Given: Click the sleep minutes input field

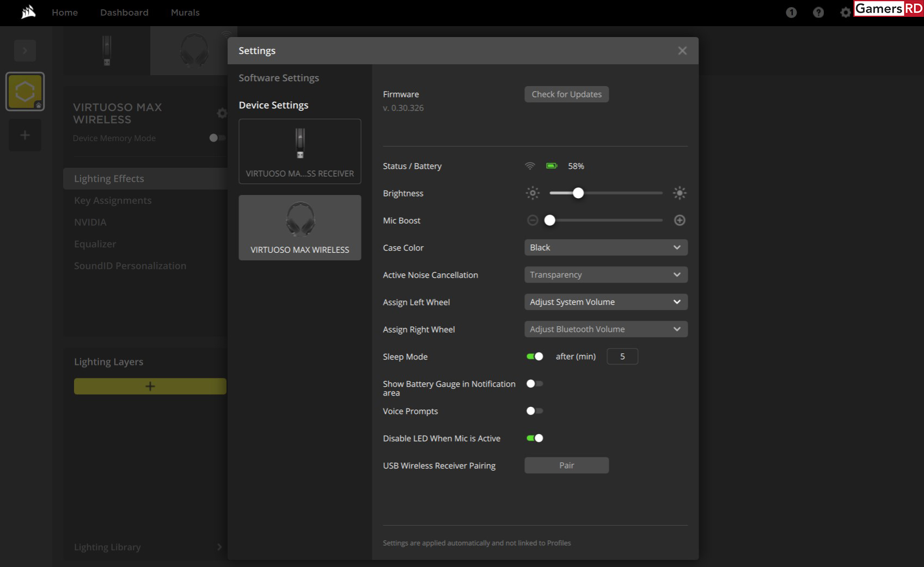Looking at the screenshot, I should pos(622,356).
